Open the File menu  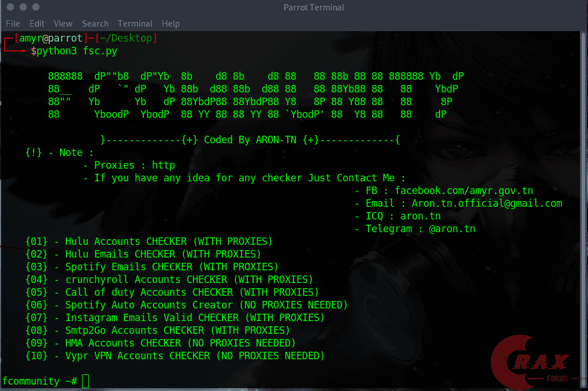[13, 24]
